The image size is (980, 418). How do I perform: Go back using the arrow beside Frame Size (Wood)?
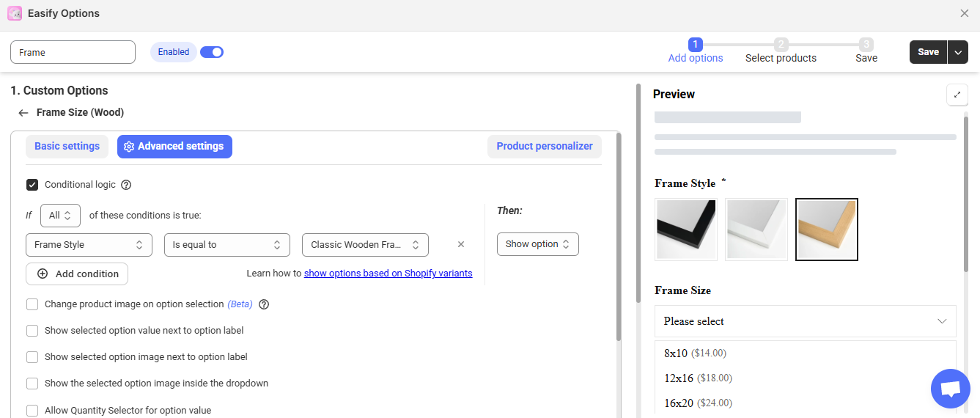pyautogui.click(x=23, y=113)
